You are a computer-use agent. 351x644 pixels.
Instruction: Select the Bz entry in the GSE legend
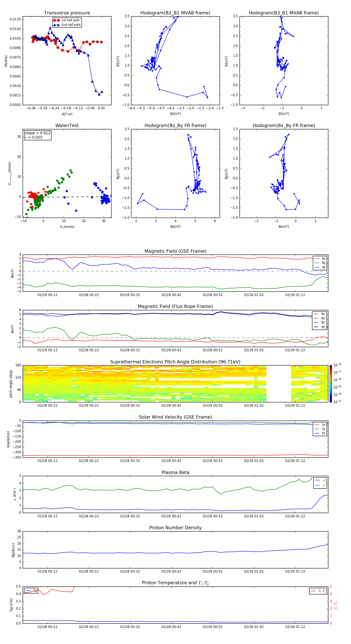click(x=320, y=267)
